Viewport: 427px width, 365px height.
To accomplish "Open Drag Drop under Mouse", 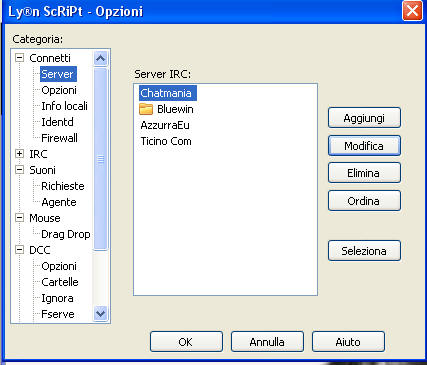I will pyautogui.click(x=66, y=234).
